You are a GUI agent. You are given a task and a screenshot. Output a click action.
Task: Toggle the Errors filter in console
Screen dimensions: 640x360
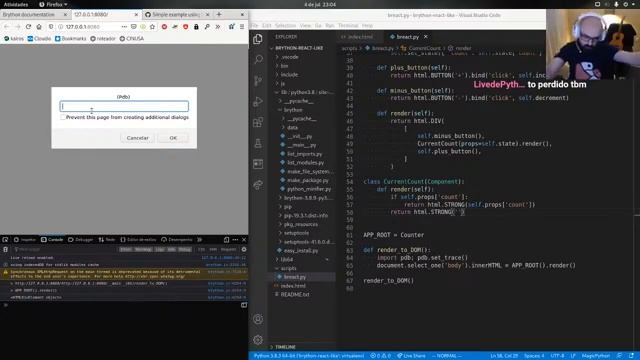click(x=125, y=249)
